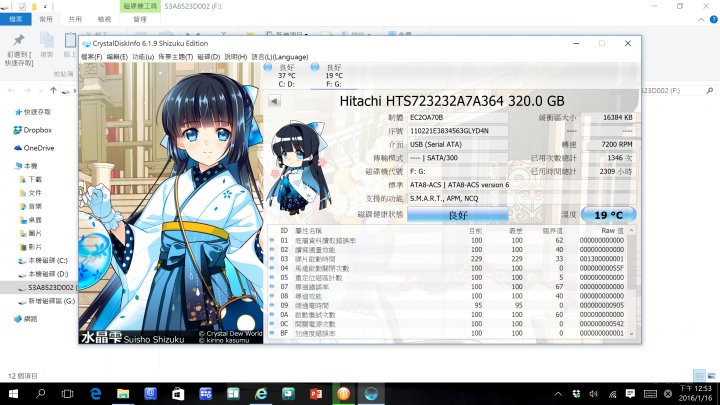Open the 檔案(F) menu in CrystalDiskInfo
Image resolution: width=720 pixels, height=405 pixels.
click(x=91, y=57)
